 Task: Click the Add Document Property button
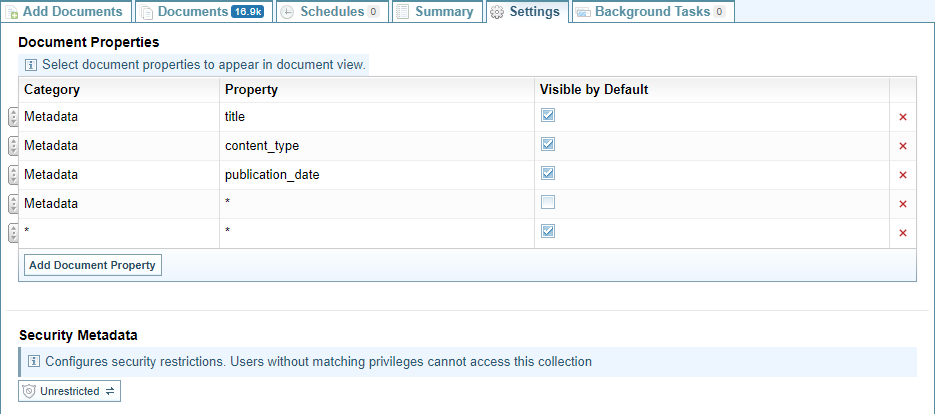(x=92, y=265)
